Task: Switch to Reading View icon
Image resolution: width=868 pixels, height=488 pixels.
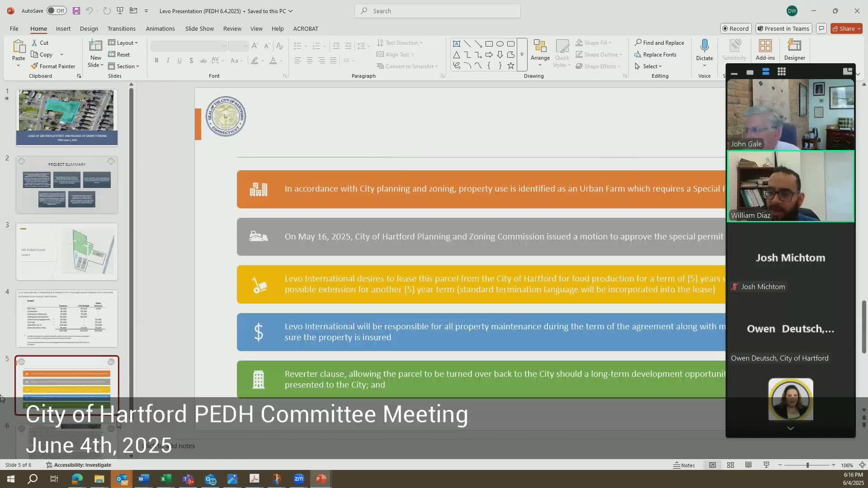Action: coord(749,465)
